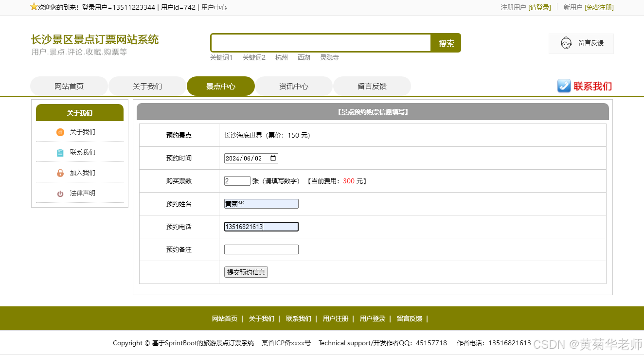
Task: Click the 景点预约购票信息填写 panel header
Action: click(373, 112)
